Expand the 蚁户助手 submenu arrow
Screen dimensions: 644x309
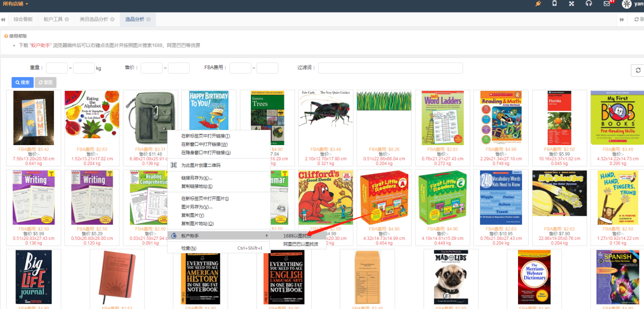point(267,236)
